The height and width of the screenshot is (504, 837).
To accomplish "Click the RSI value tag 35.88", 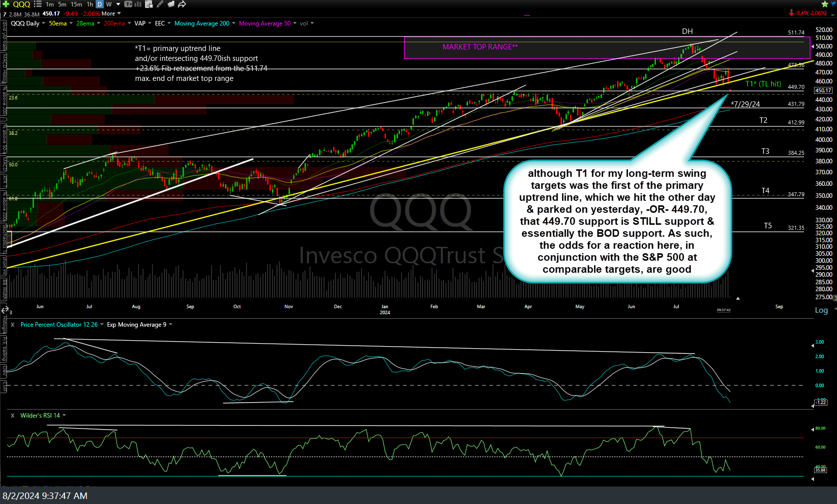I will click(x=820, y=470).
